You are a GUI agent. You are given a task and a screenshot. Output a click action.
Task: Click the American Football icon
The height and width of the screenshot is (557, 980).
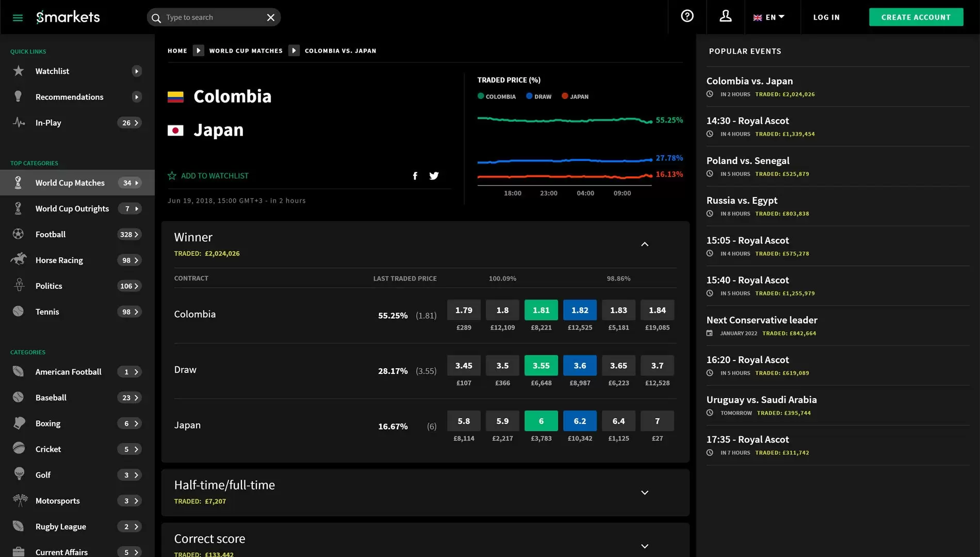18,371
